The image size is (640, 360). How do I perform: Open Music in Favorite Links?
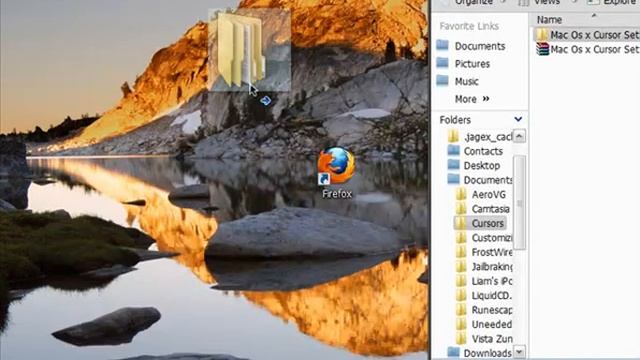pos(467,81)
